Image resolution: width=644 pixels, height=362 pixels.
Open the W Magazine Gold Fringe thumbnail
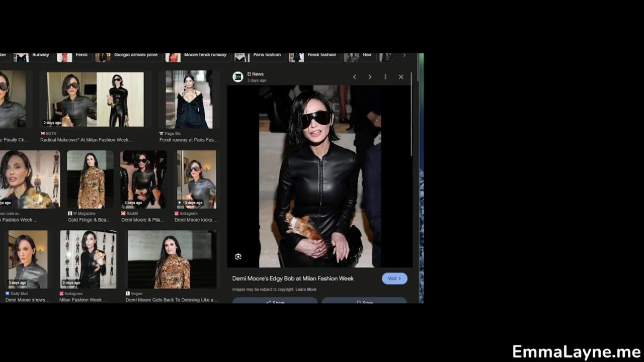click(90, 179)
